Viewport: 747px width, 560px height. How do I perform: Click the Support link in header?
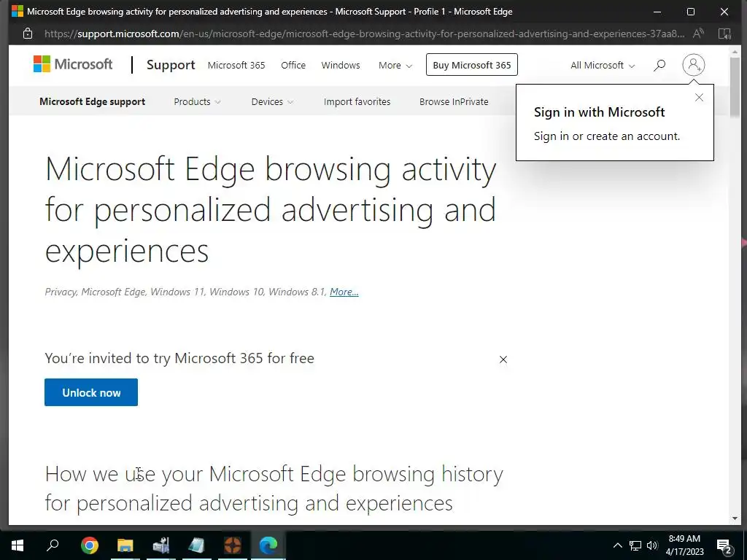(171, 65)
